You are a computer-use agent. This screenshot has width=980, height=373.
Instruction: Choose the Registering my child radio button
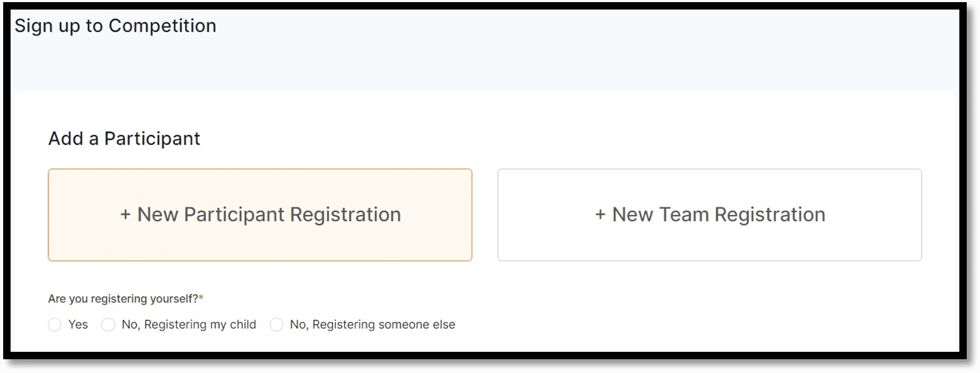pyautogui.click(x=108, y=325)
